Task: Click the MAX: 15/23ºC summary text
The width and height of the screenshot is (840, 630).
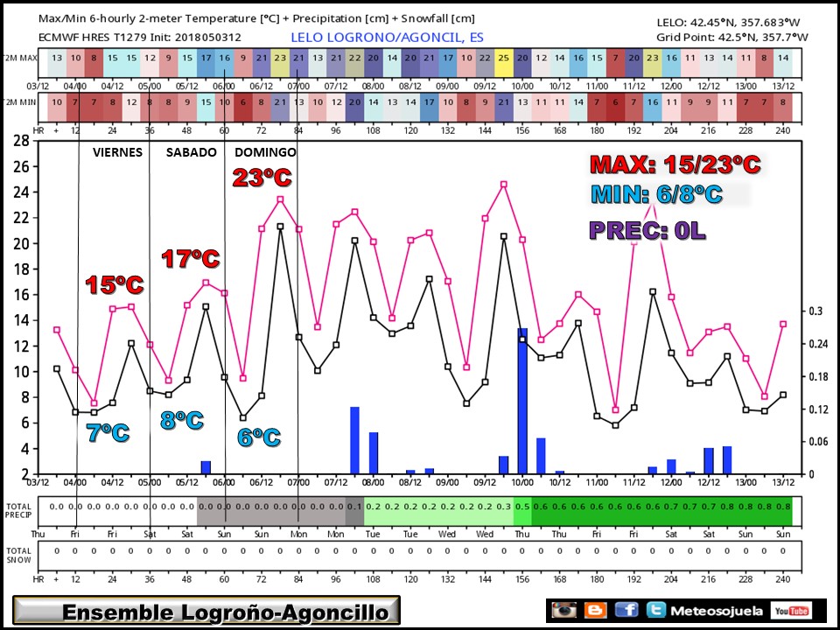Action: (675, 164)
